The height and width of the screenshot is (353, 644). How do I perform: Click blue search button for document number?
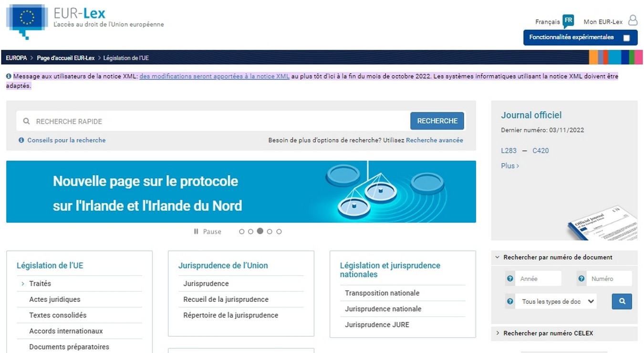click(x=622, y=301)
